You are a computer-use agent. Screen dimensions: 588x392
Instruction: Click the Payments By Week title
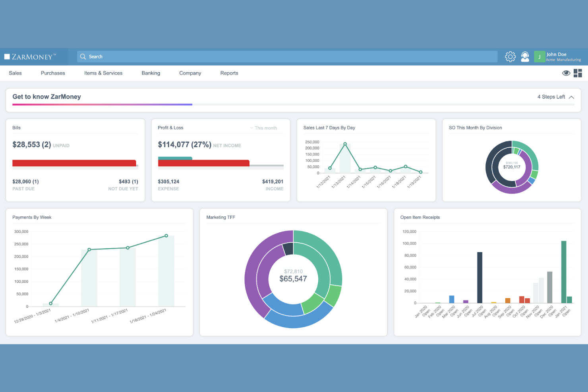(x=32, y=217)
